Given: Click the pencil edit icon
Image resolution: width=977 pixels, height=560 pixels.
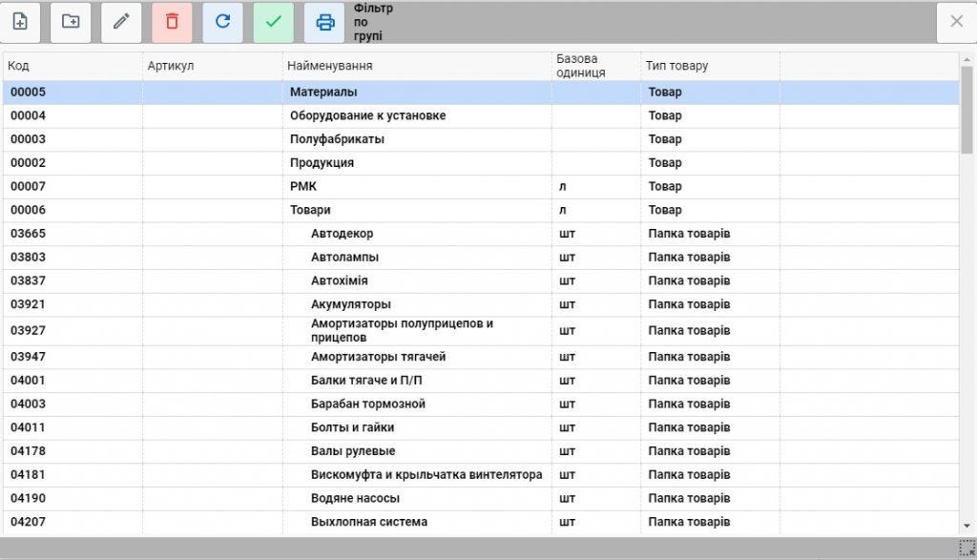Looking at the screenshot, I should pos(121,22).
